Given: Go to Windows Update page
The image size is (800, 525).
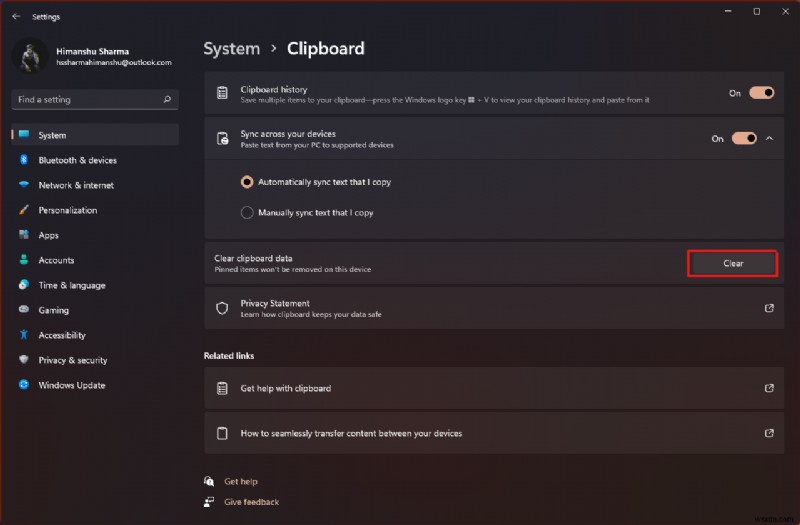Looking at the screenshot, I should [71, 385].
